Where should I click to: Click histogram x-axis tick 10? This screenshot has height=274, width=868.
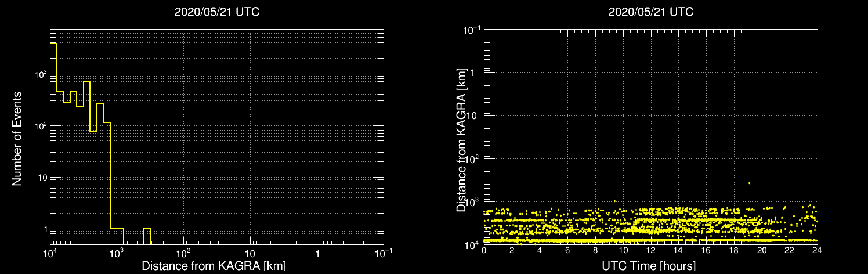[x=250, y=254]
